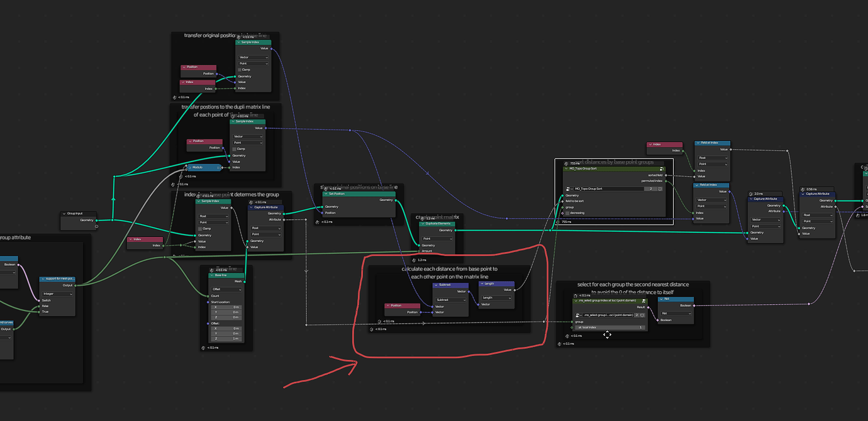The height and width of the screenshot is (421, 868).
Task: Collapse the Subtract node
Action: tap(436, 285)
